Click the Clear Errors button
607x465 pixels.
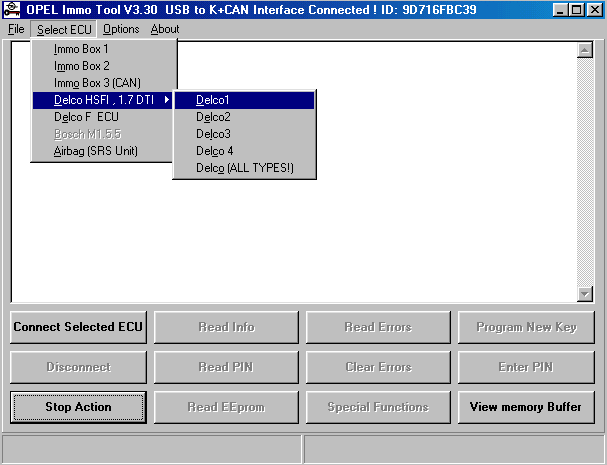point(378,367)
